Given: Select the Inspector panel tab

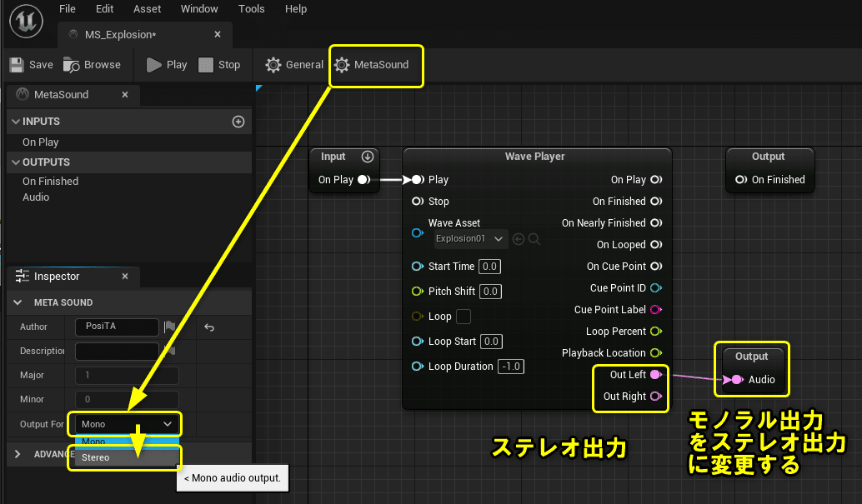Looking at the screenshot, I should 56,276.
